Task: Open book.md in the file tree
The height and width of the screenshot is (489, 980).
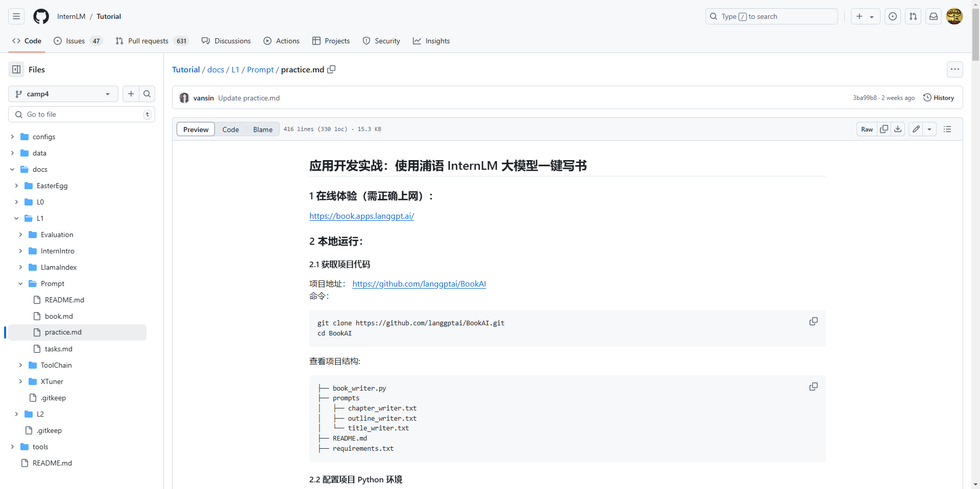Action: click(x=59, y=316)
